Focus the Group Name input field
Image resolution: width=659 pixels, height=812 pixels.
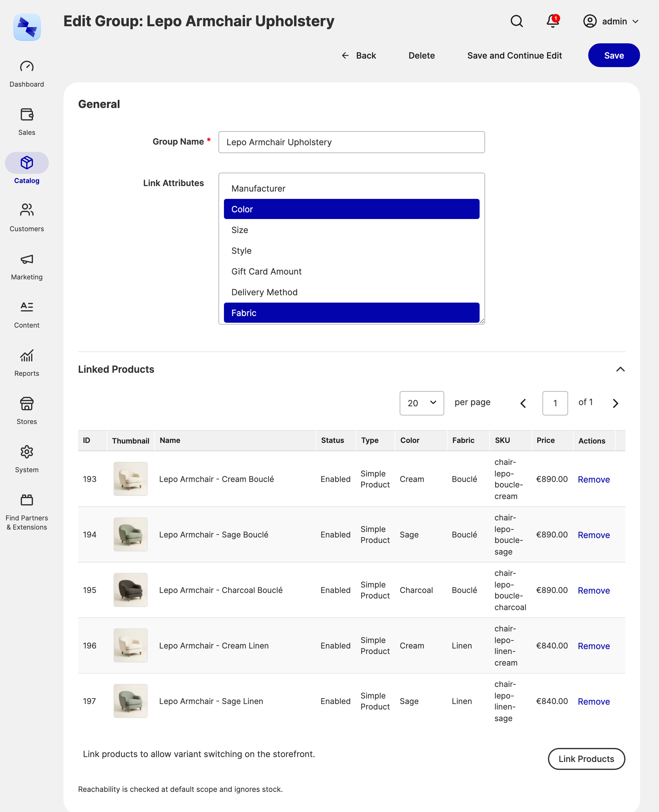click(351, 142)
